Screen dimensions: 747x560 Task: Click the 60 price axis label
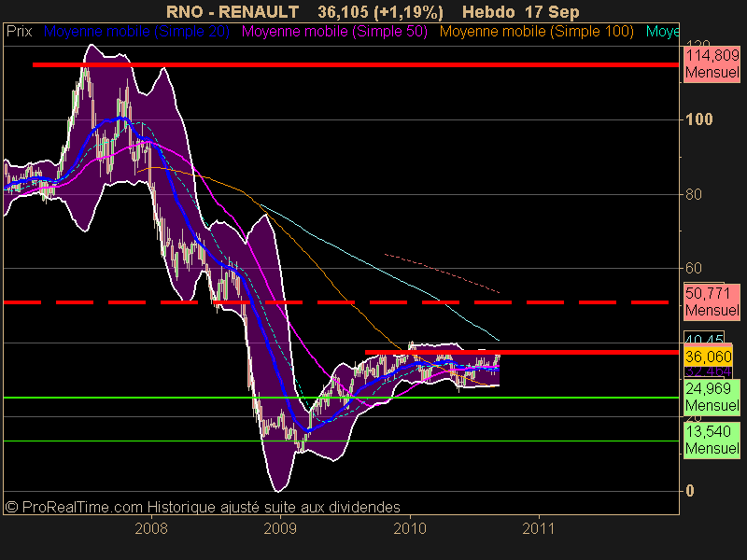693,268
